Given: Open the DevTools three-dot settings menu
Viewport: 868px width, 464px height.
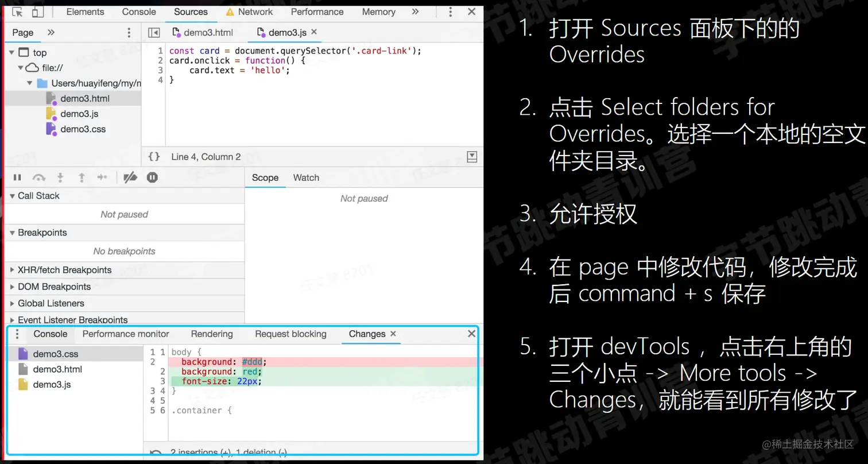Looking at the screenshot, I should point(451,12).
